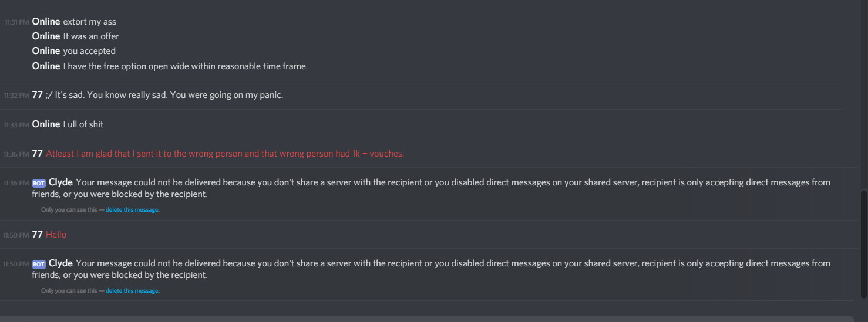Click username 77 on the 11:32 PM message

click(38, 94)
